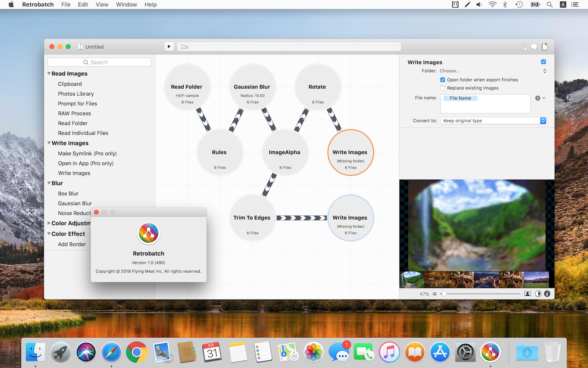588x368 pixels.
Task: Select the orange-outlined Write Images node
Action: pyautogui.click(x=350, y=152)
